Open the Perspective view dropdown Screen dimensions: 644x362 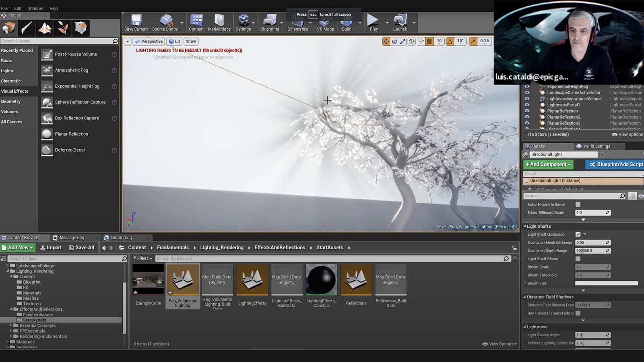click(x=149, y=41)
